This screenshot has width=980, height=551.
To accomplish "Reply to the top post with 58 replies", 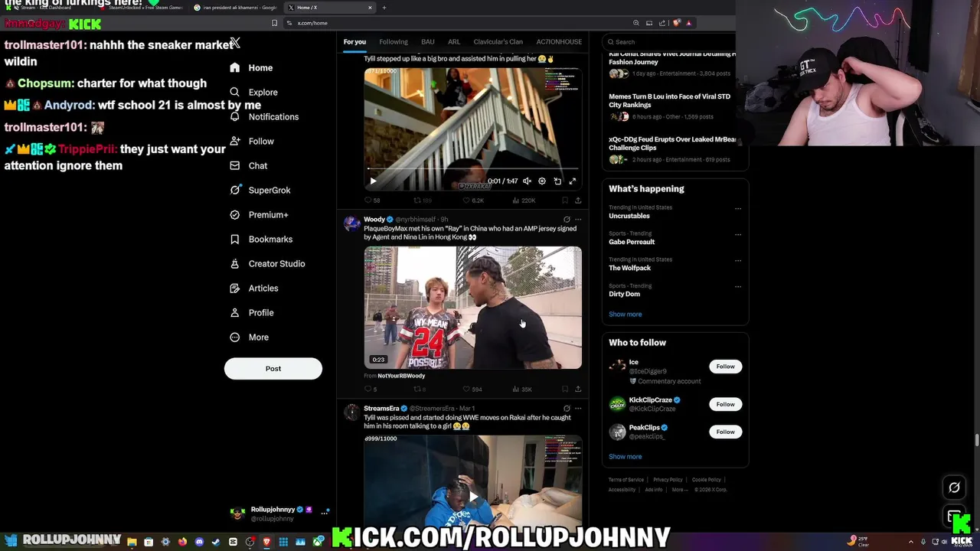I will click(x=373, y=201).
